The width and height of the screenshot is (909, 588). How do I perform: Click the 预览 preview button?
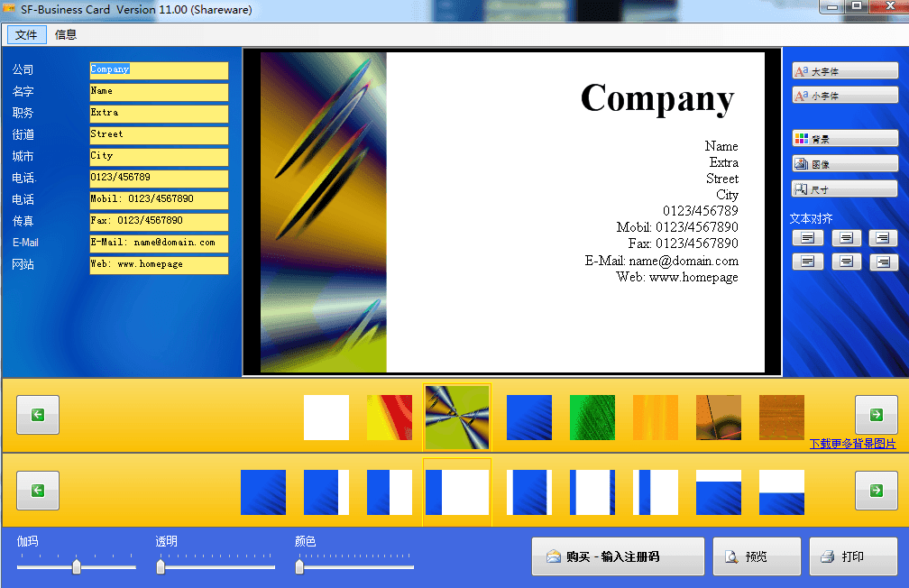tap(756, 556)
